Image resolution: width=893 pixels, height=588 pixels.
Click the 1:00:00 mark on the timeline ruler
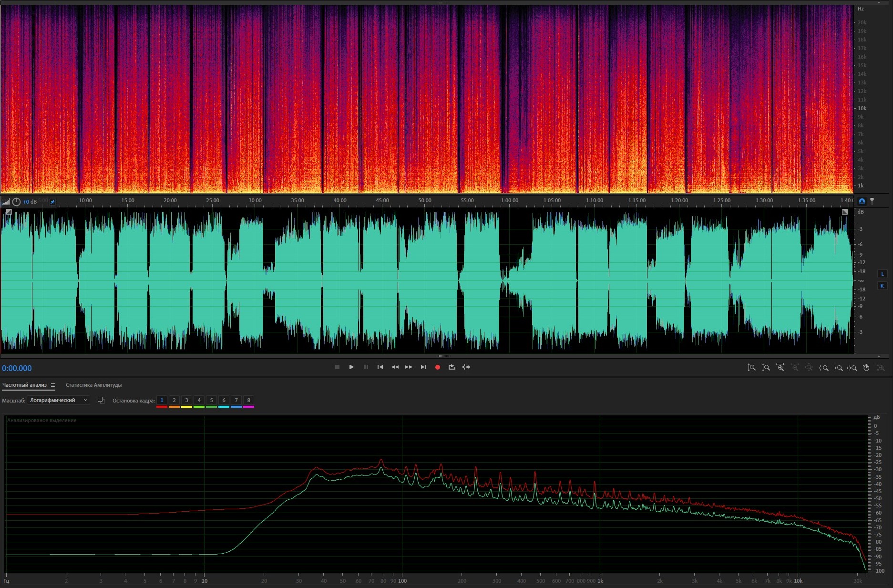click(x=509, y=201)
